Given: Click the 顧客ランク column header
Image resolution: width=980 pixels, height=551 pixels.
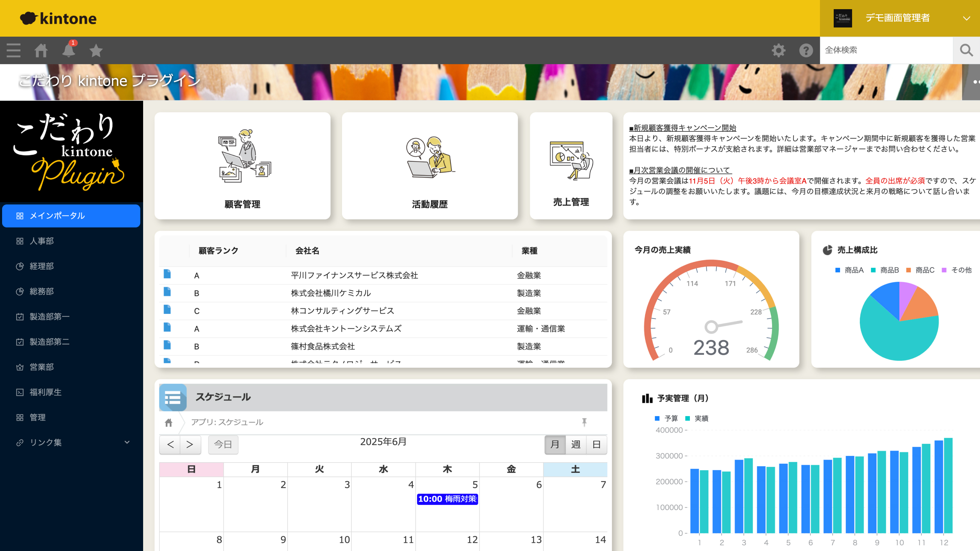Looking at the screenshot, I should pos(218,250).
